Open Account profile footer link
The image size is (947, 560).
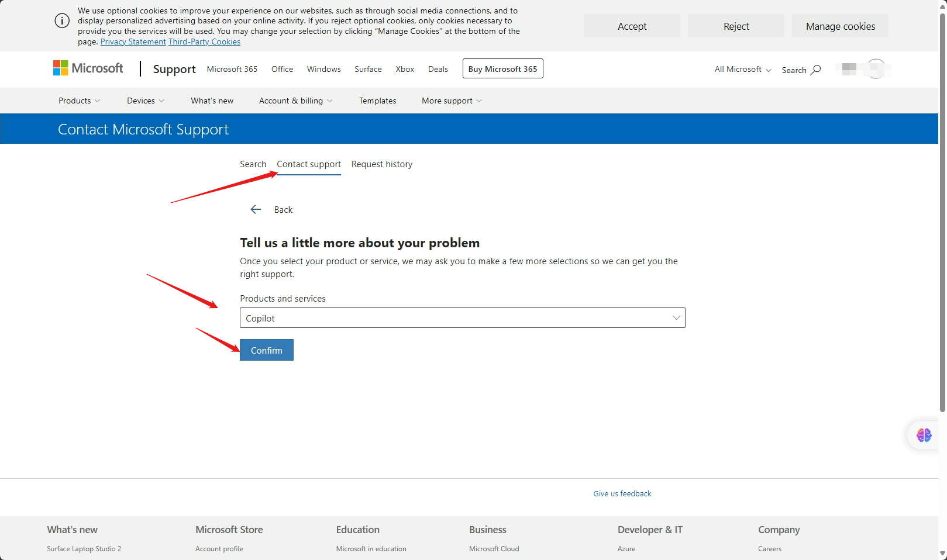219,549
